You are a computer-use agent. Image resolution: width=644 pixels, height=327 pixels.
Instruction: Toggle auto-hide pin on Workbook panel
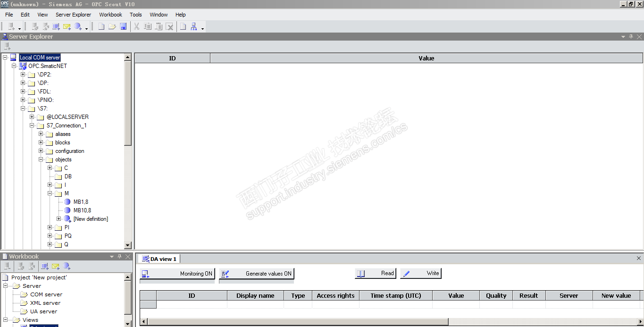click(x=120, y=257)
